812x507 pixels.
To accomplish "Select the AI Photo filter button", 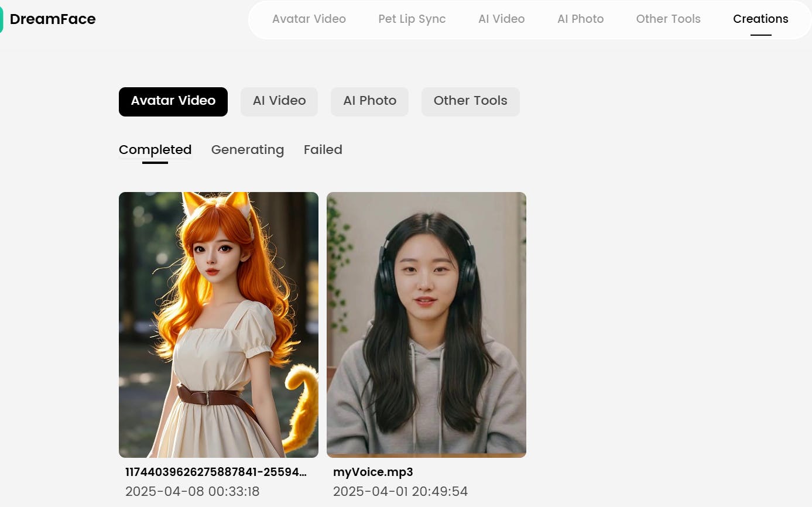I will point(370,102).
